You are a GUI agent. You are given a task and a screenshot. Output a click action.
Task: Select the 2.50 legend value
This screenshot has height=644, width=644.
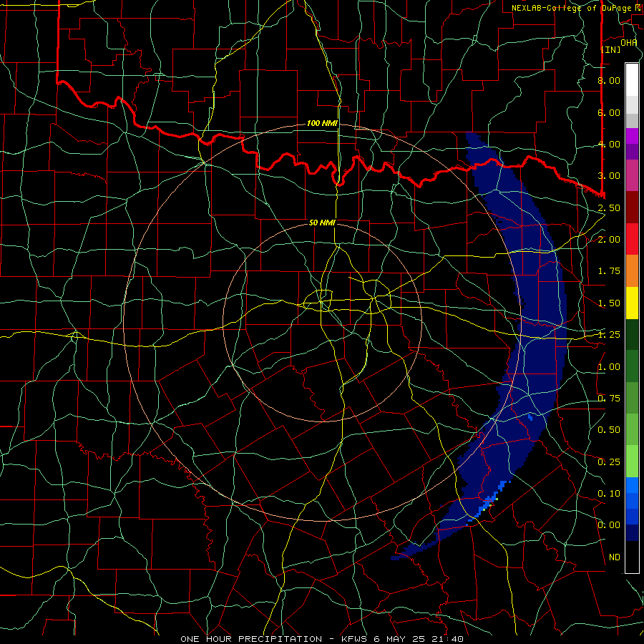click(609, 208)
